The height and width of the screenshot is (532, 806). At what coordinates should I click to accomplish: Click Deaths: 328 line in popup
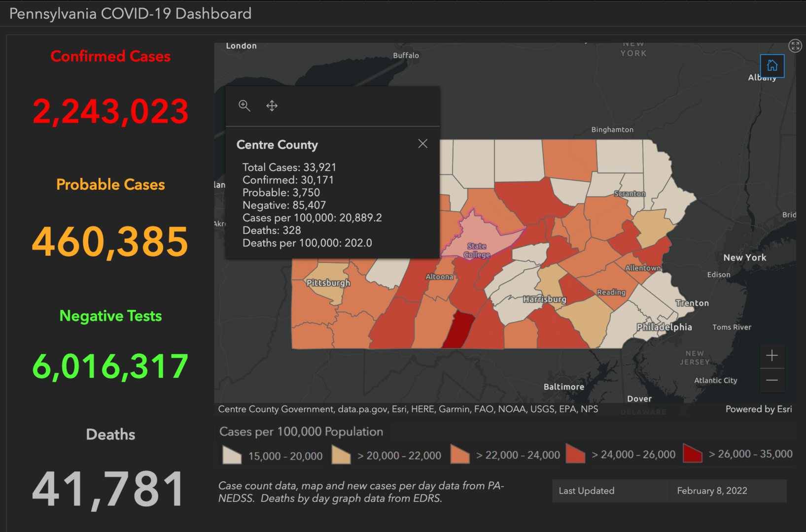click(272, 230)
